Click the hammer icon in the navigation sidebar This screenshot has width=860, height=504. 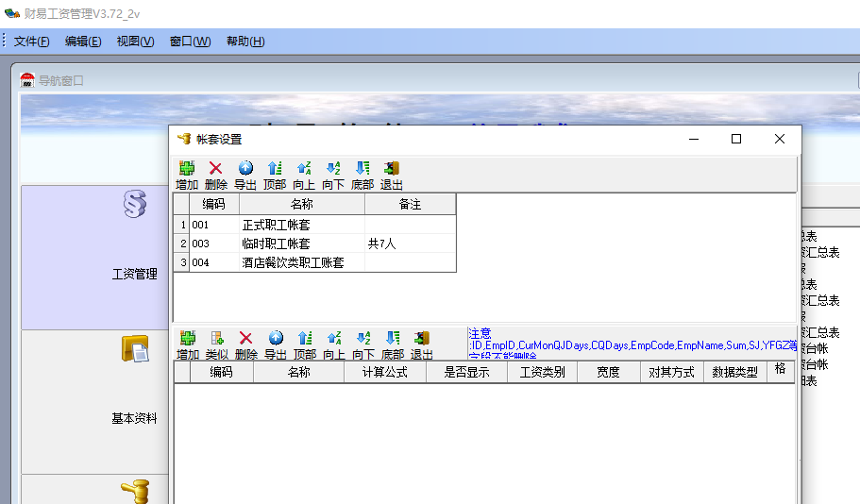point(135,492)
